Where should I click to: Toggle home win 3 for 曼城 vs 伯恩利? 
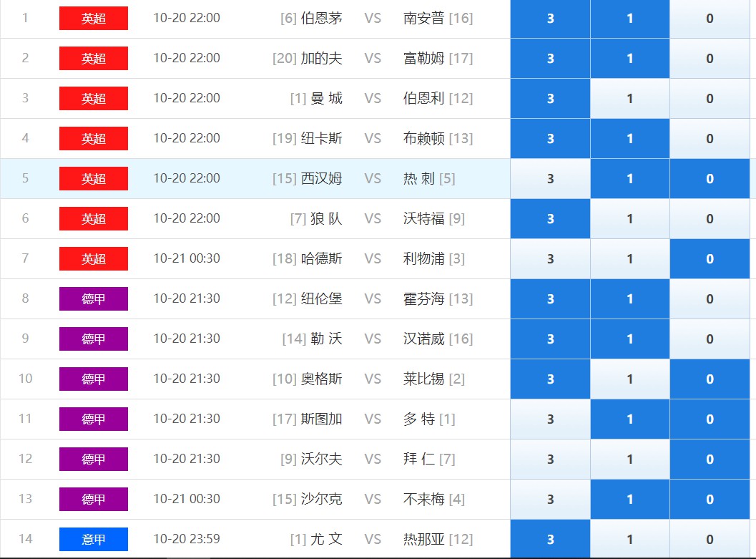click(x=550, y=98)
